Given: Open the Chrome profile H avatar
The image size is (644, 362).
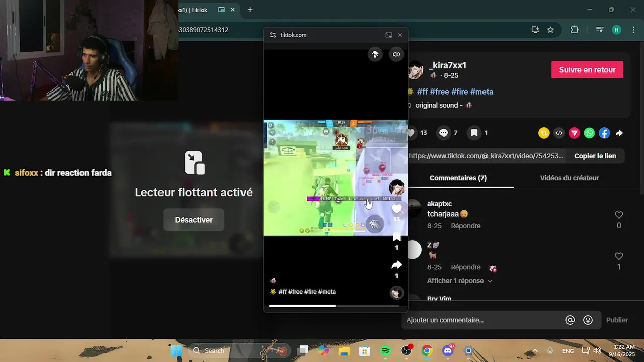Looking at the screenshot, I should pos(617,30).
